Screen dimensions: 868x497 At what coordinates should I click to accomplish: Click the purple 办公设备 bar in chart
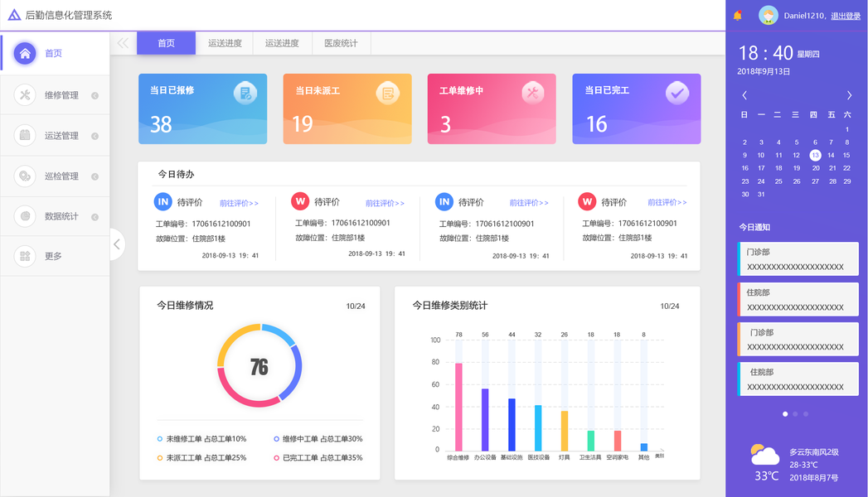485,420
